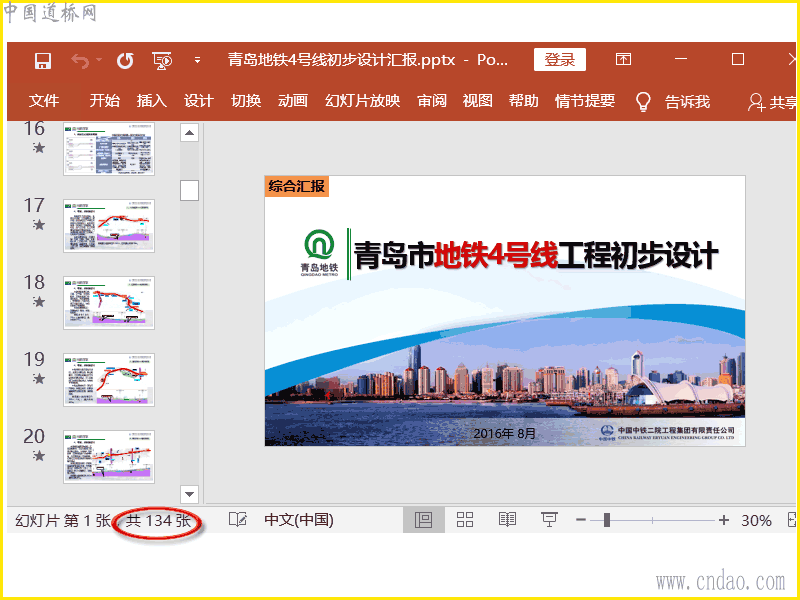Viewport: 800px width, 600px height.
Task: Click the zoom in plus button
Action: point(723,520)
